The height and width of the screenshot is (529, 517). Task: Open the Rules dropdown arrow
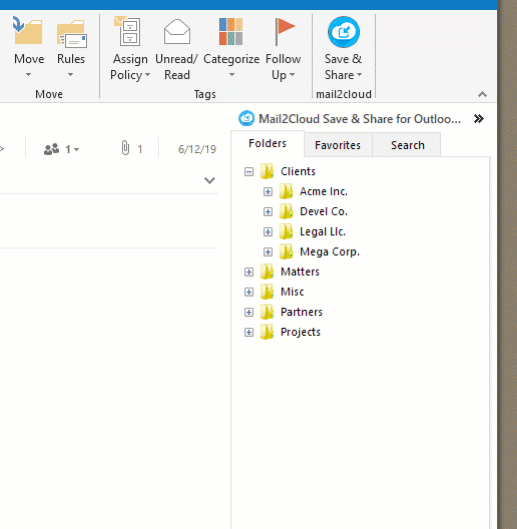pyautogui.click(x=70, y=74)
